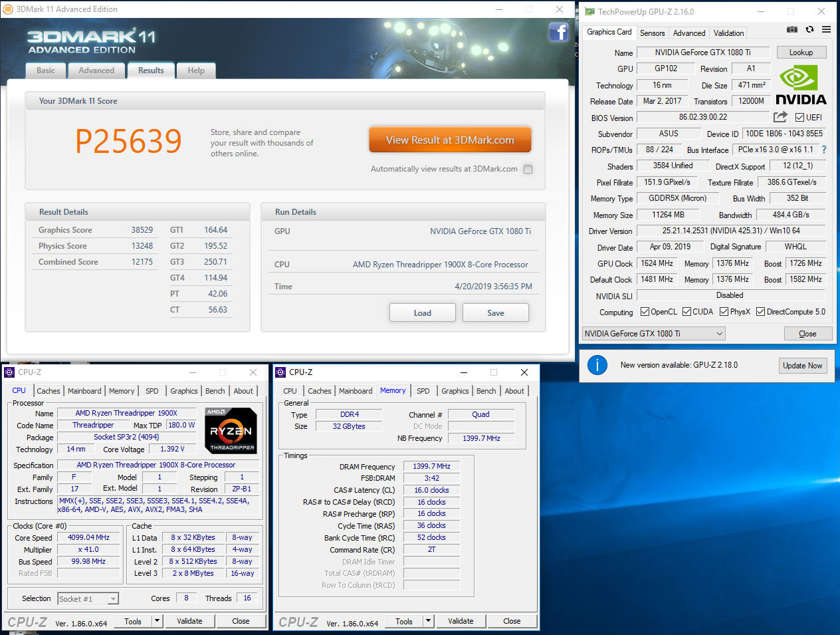The height and width of the screenshot is (635, 840).
Task: Open About tab in left CPU-Z window
Action: tap(243, 391)
